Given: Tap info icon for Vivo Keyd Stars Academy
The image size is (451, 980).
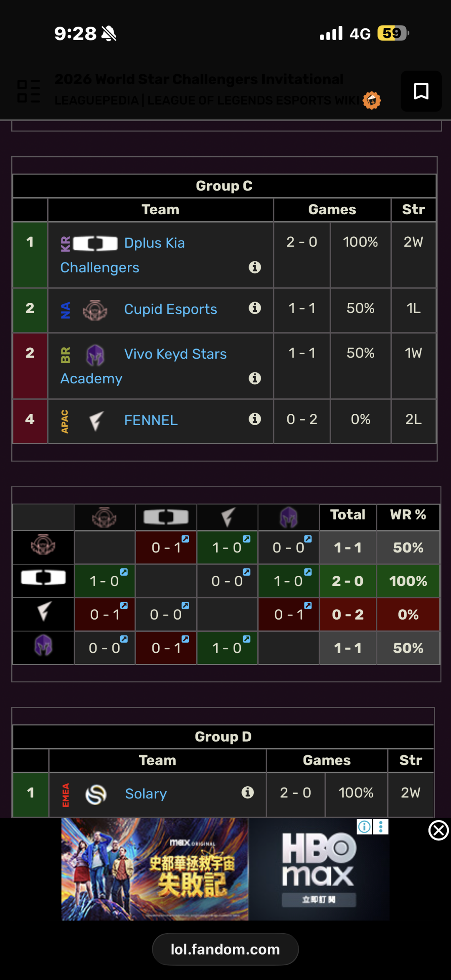Looking at the screenshot, I should coord(255,378).
